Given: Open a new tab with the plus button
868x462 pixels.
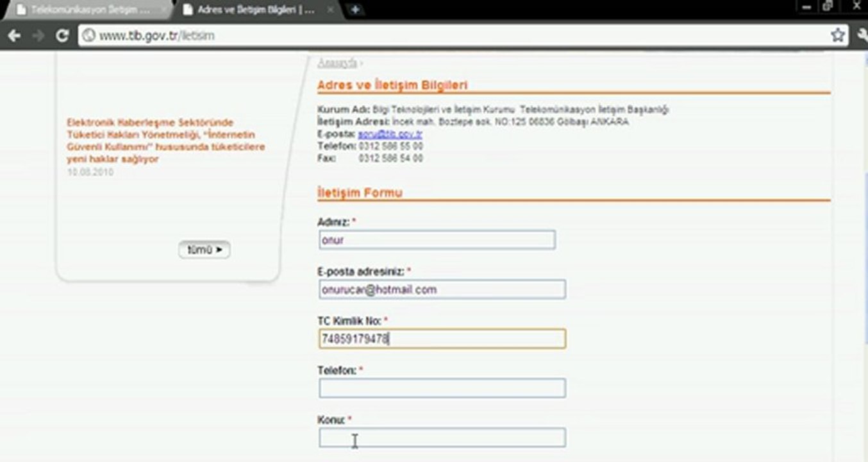Looking at the screenshot, I should click(x=355, y=10).
